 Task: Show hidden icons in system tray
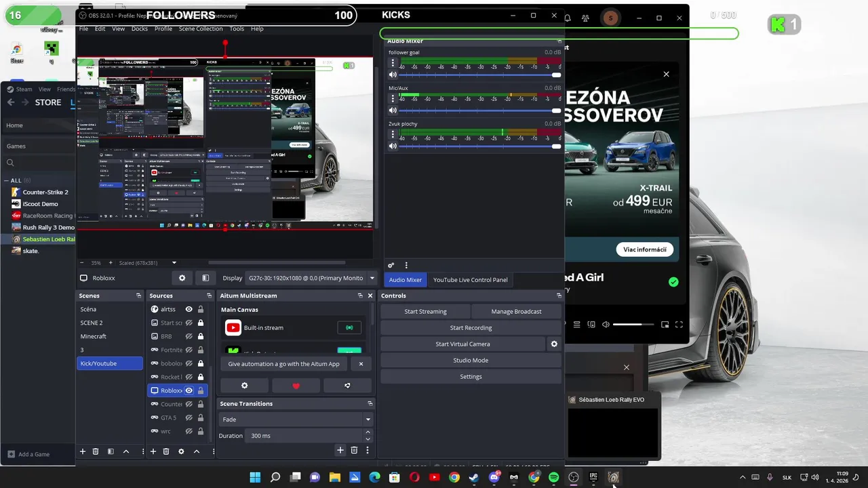[743, 477]
